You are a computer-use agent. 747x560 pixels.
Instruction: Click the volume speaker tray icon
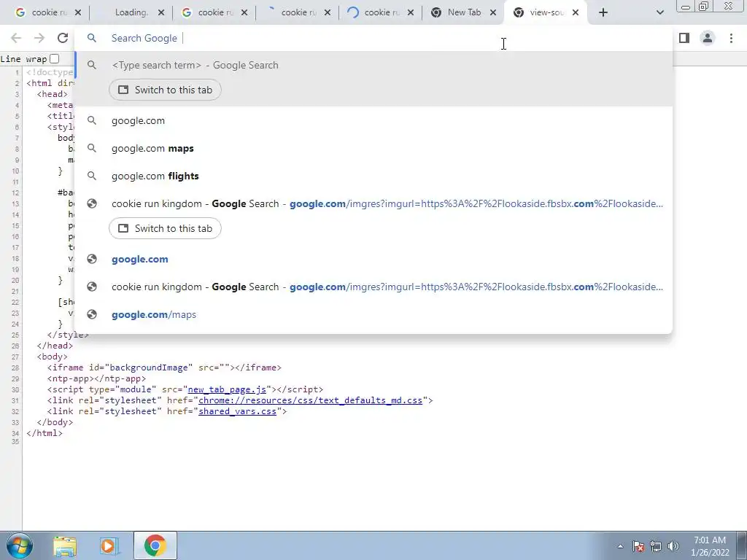click(x=673, y=546)
